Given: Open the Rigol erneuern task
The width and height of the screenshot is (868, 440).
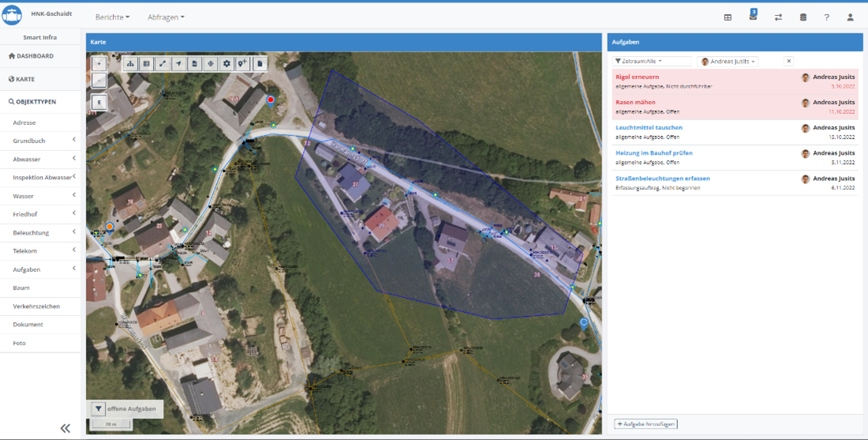Looking at the screenshot, I should tap(637, 77).
